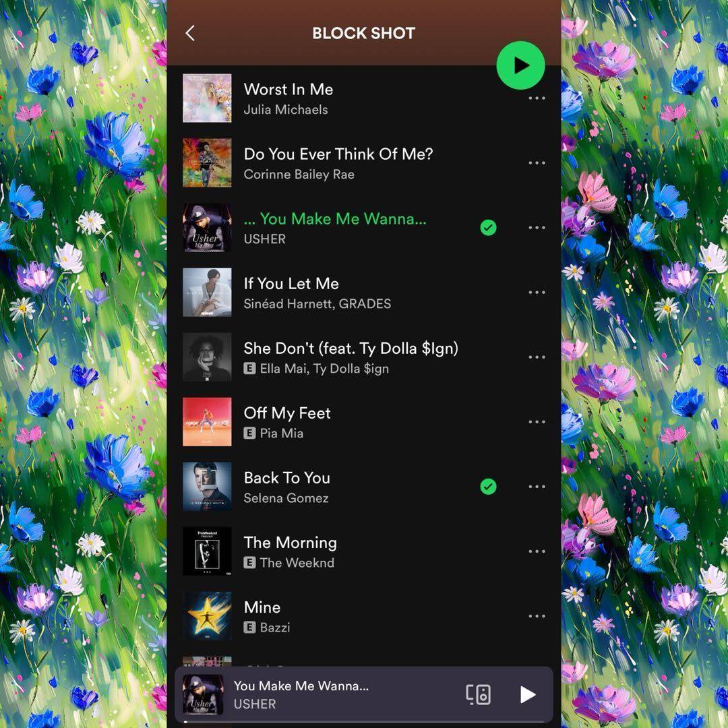
Task: Toggle the liked checkmark on Back To You
Action: pos(489,487)
